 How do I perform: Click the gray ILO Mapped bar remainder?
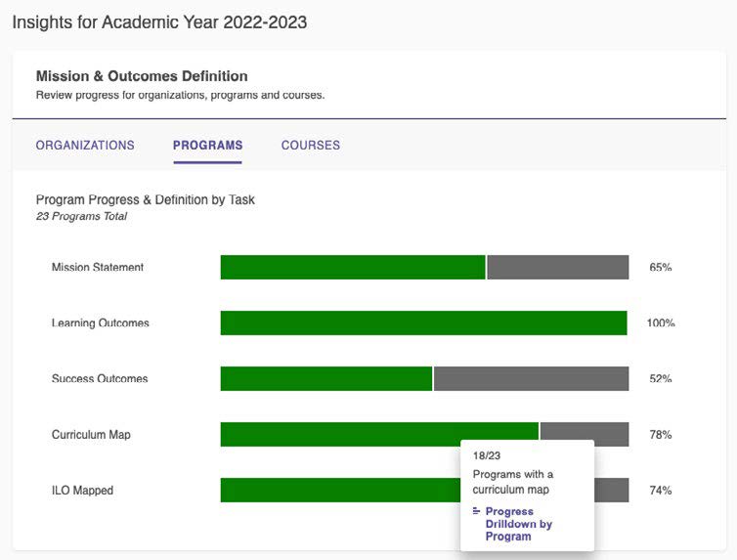pos(612,490)
